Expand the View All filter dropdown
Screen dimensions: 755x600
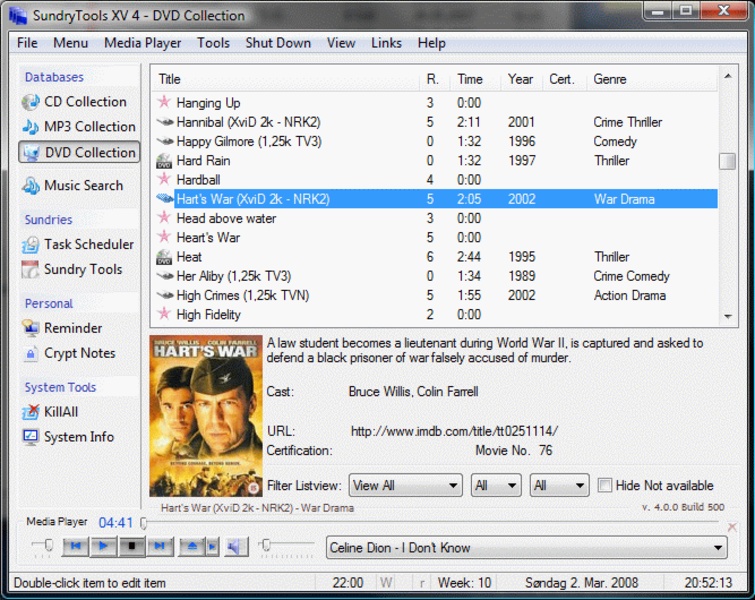[x=405, y=485]
